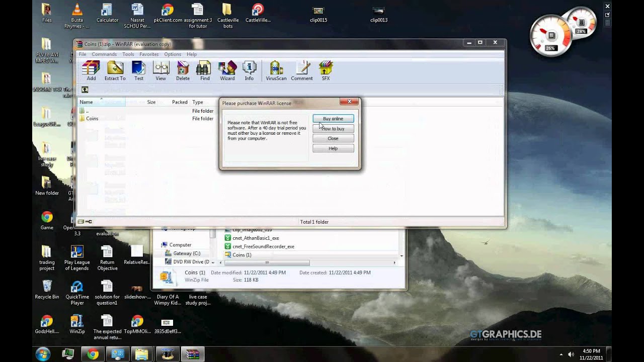644x362 pixels.
Task: Open the File menu in WinRAR
Action: [82, 54]
